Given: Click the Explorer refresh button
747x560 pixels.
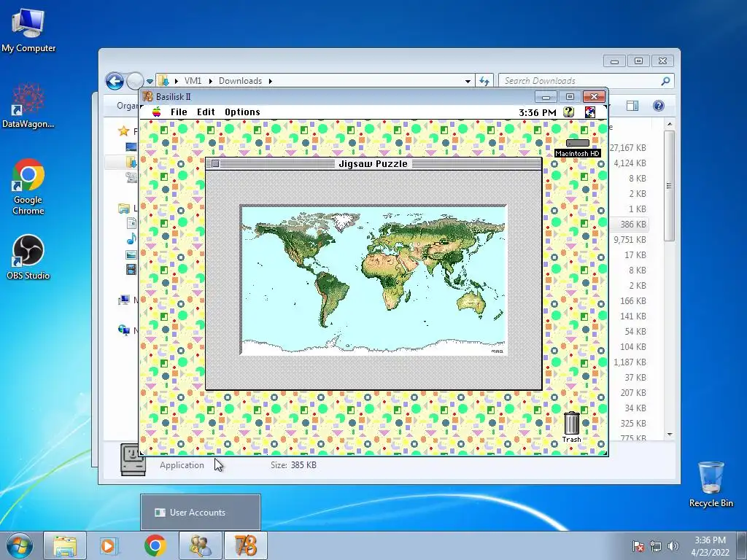Looking at the screenshot, I should [x=484, y=81].
